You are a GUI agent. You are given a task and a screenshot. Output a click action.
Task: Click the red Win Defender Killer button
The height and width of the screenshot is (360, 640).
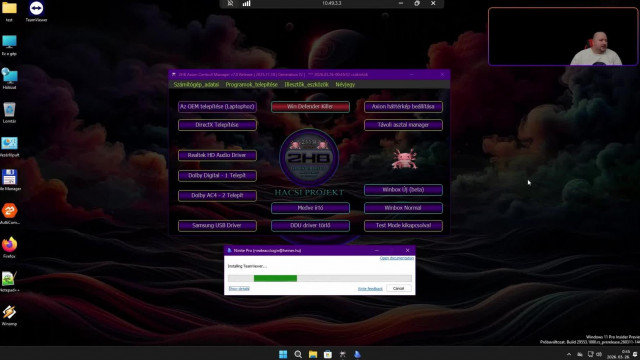click(x=310, y=107)
